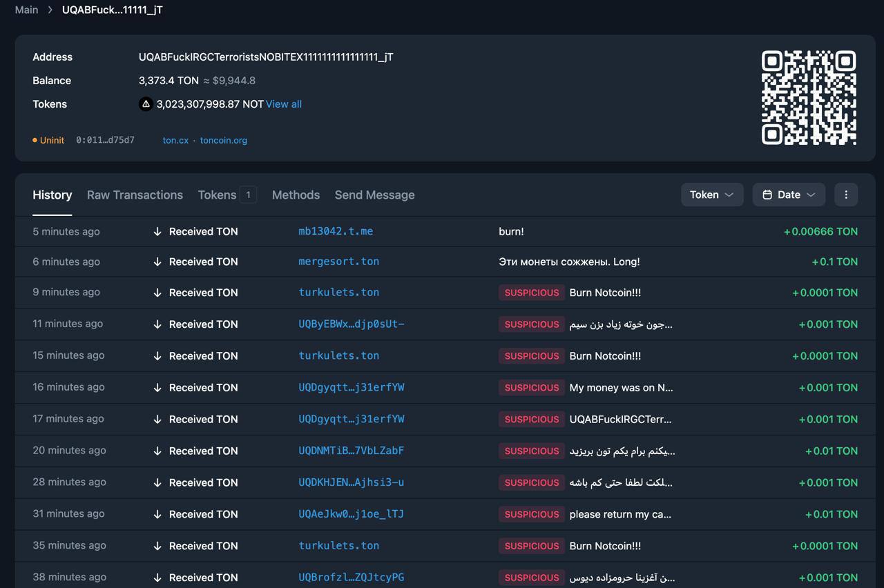Click the full wallet address text
This screenshot has height=588, width=884.
click(x=266, y=57)
